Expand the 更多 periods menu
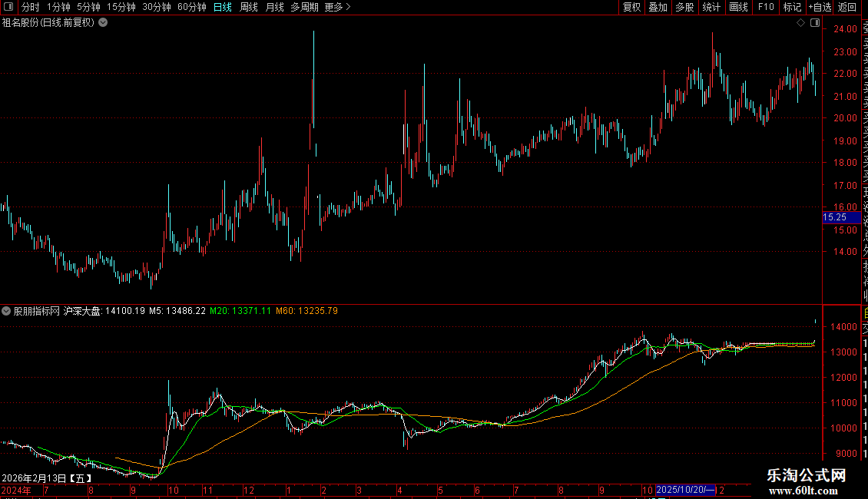868x499 pixels. [338, 7]
